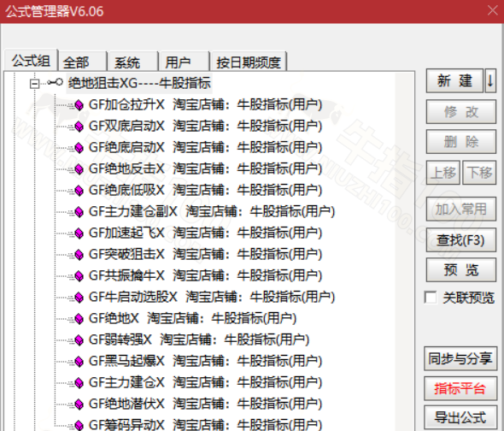504x431 pixels.
Task: Select the GF弱转强X formula row
Action: click(199, 339)
